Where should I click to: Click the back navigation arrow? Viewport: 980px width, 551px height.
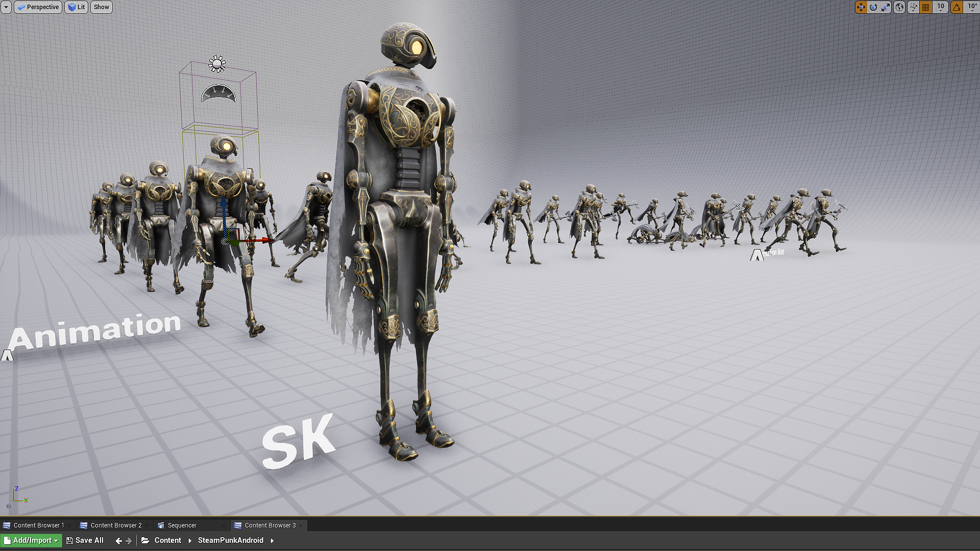pos(118,541)
